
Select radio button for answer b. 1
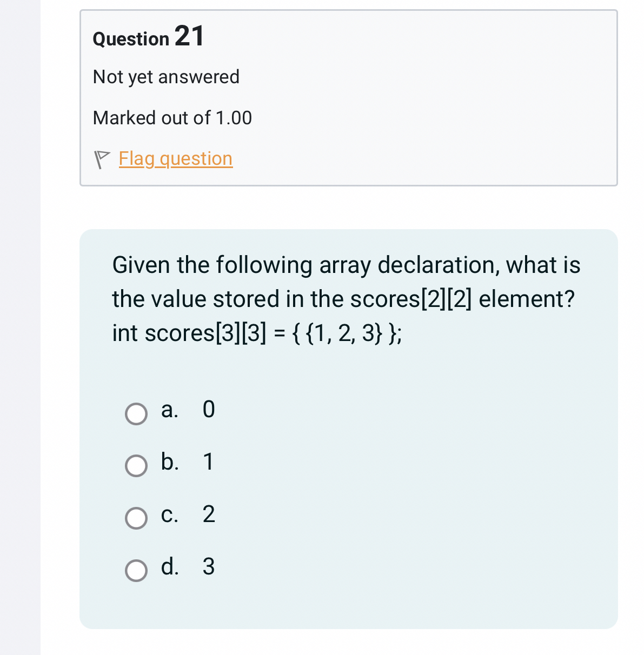click(136, 466)
